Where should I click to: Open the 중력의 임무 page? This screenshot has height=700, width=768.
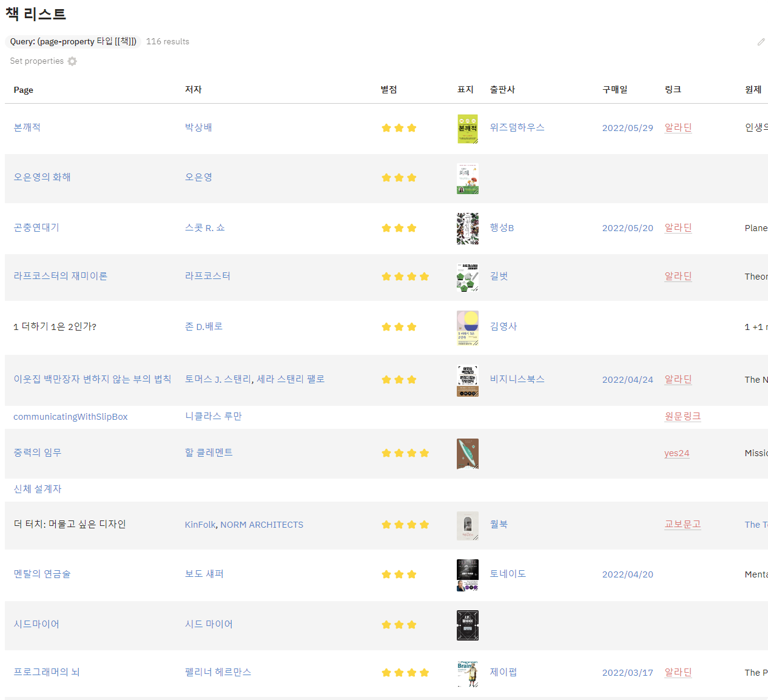point(38,453)
